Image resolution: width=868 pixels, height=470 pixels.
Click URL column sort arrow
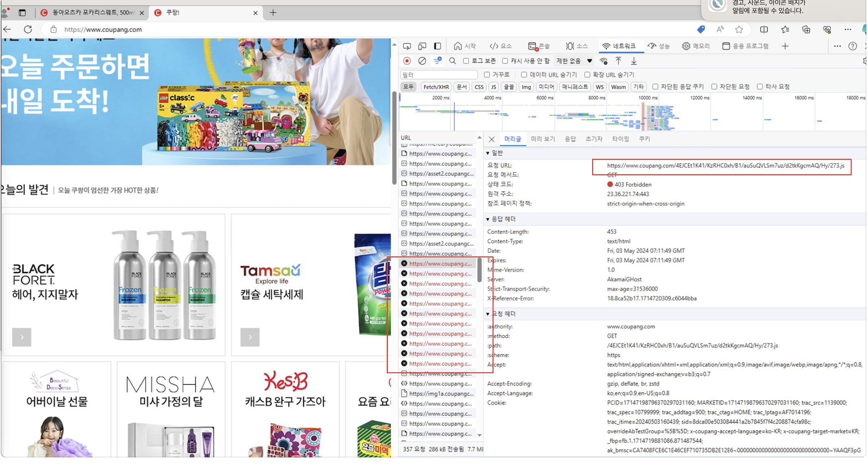[480, 138]
